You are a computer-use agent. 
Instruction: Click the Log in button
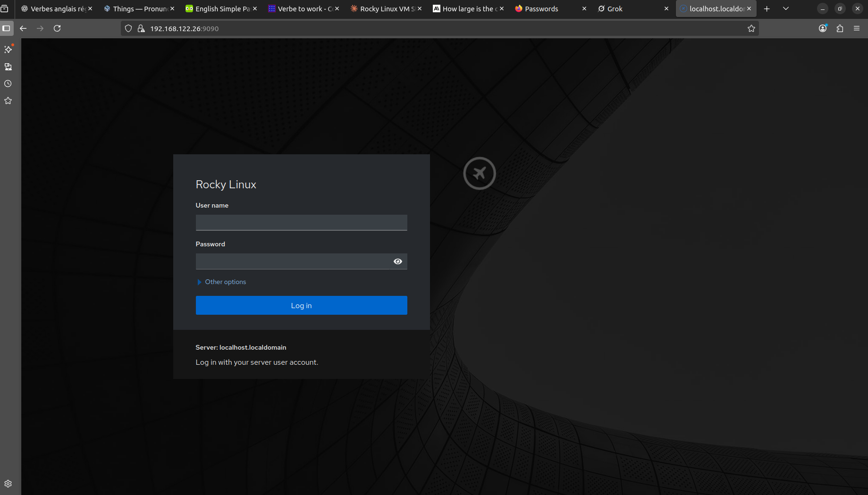point(301,305)
